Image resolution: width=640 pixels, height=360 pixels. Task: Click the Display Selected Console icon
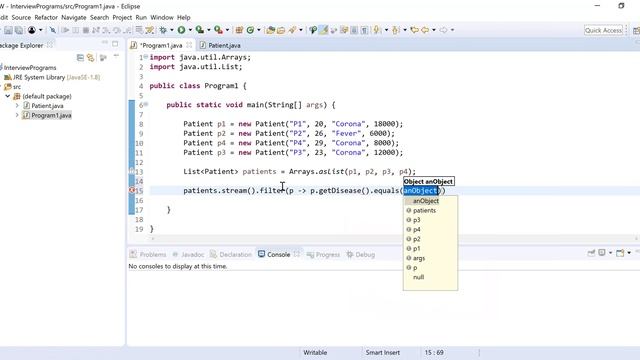pos(602,253)
